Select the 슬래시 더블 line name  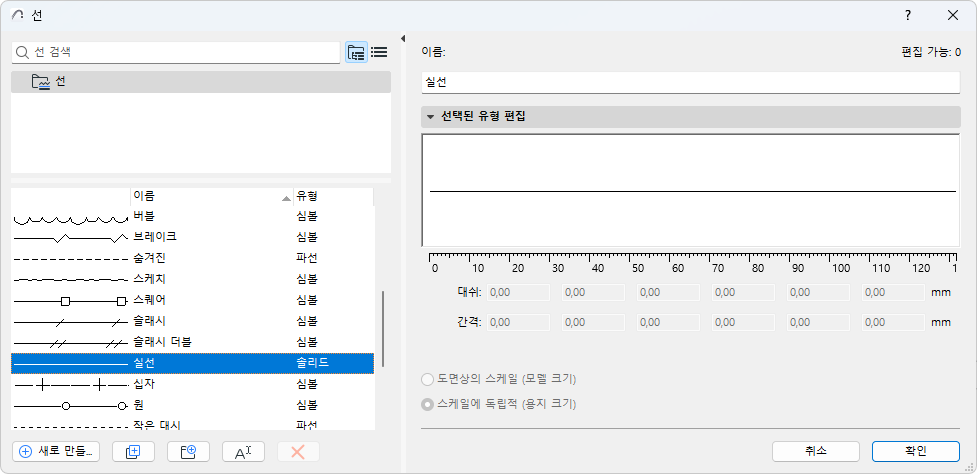(x=165, y=342)
